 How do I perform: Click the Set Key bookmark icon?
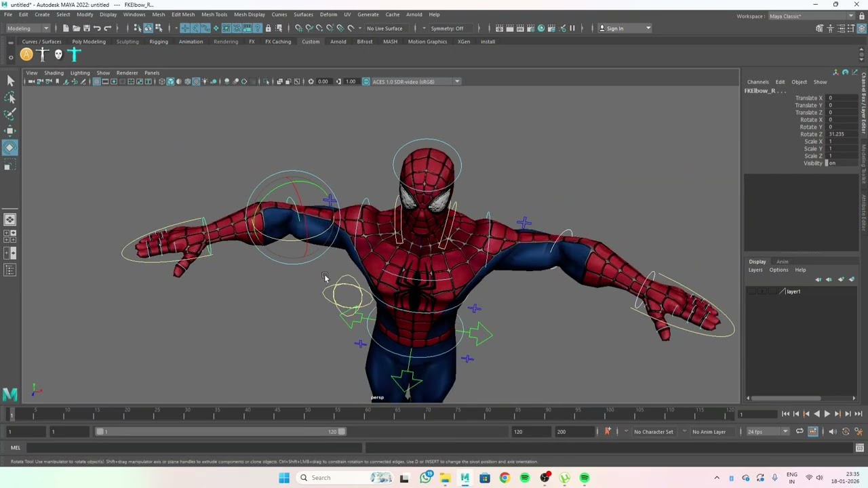coord(608,431)
